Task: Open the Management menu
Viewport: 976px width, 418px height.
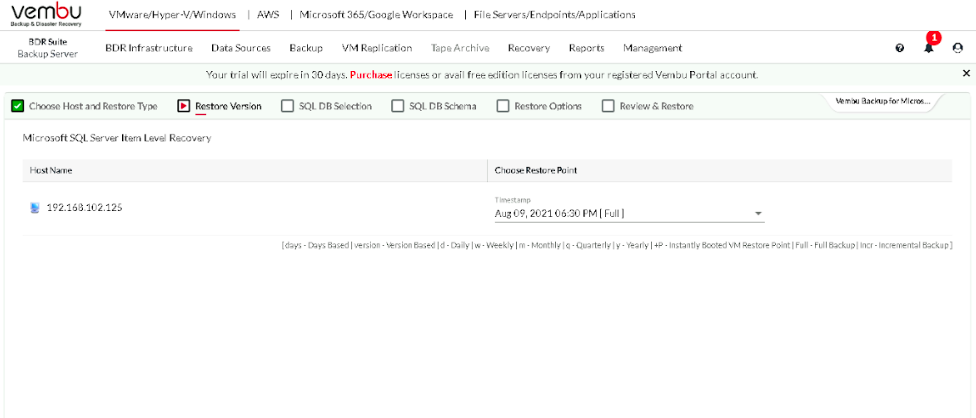Action: click(x=652, y=48)
